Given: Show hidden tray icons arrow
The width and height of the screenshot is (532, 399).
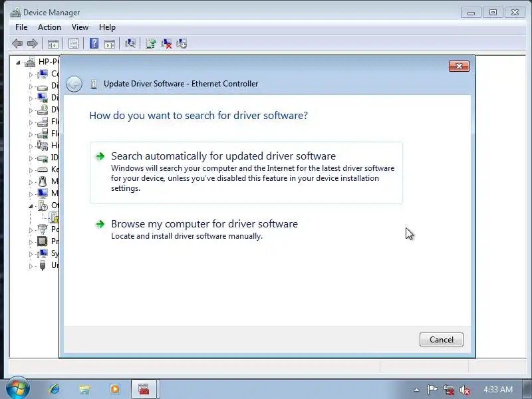Looking at the screenshot, I should click(x=417, y=390).
